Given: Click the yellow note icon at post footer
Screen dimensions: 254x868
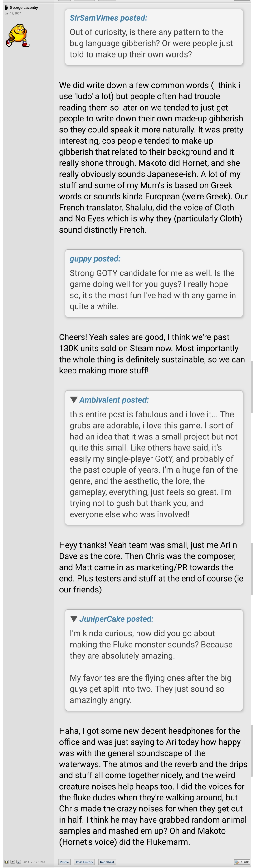Looking at the screenshot, I should point(7,862).
